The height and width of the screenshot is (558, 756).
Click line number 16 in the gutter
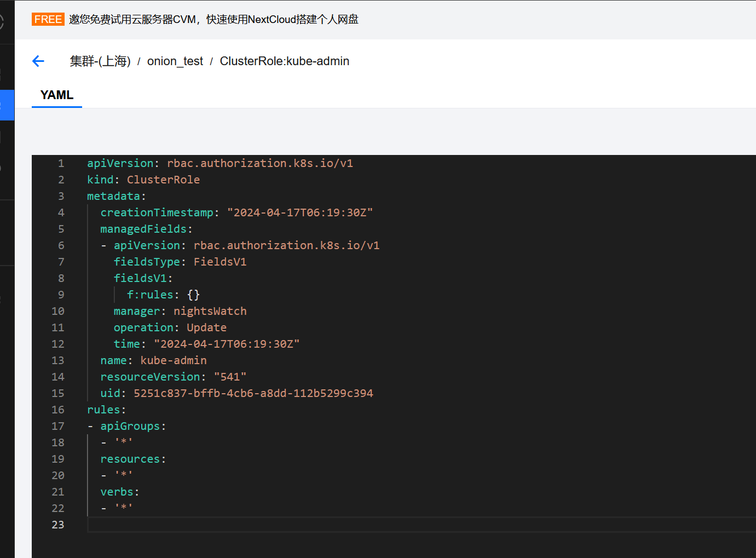[x=58, y=410]
